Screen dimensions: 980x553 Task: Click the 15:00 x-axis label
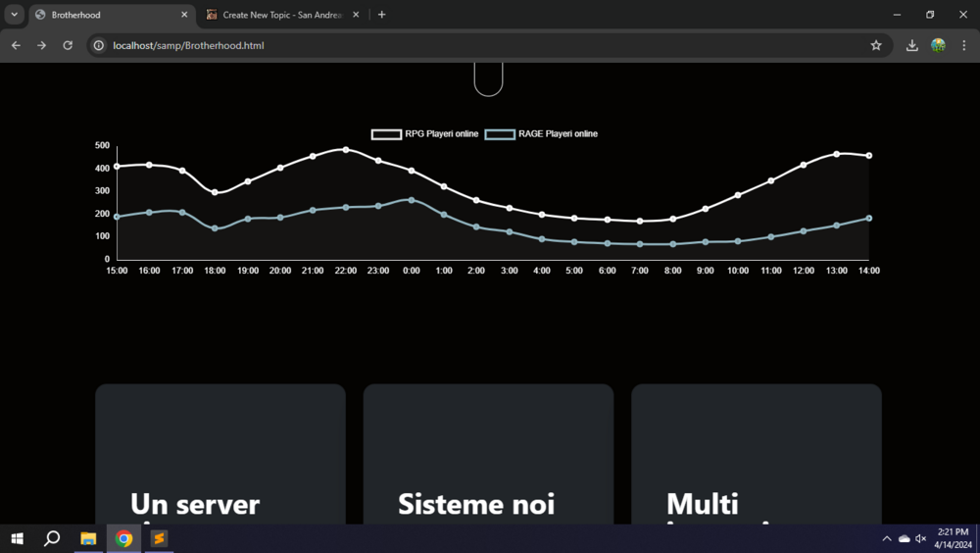117,271
